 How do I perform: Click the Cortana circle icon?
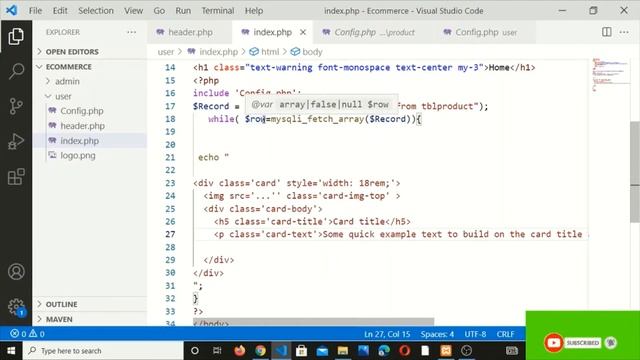[x=195, y=351]
